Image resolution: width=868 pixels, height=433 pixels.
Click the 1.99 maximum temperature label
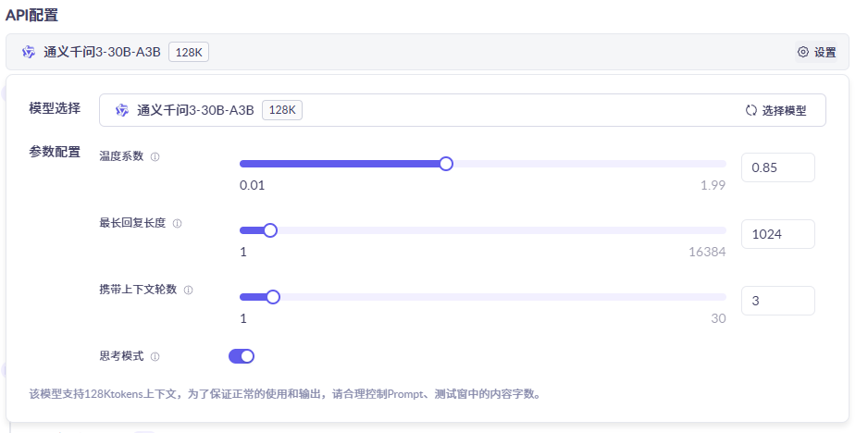pos(713,185)
